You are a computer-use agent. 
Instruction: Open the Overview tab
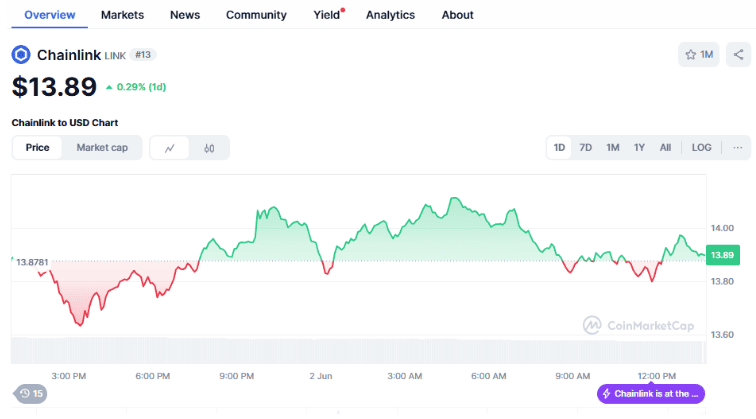[x=50, y=15]
